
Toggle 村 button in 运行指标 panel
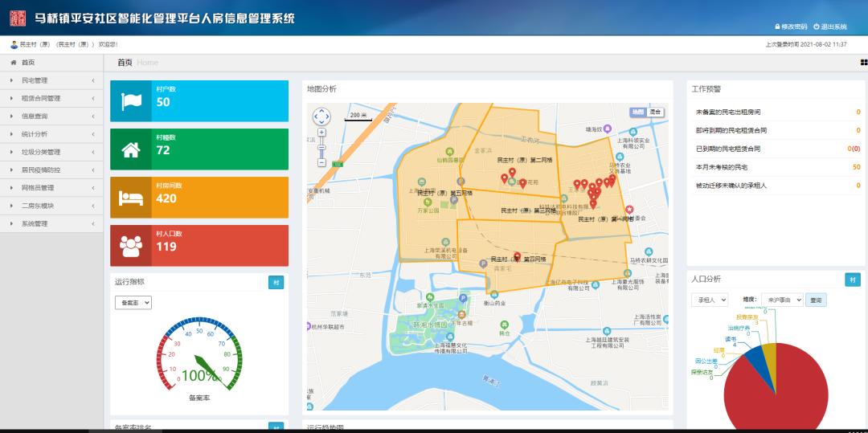tap(276, 282)
